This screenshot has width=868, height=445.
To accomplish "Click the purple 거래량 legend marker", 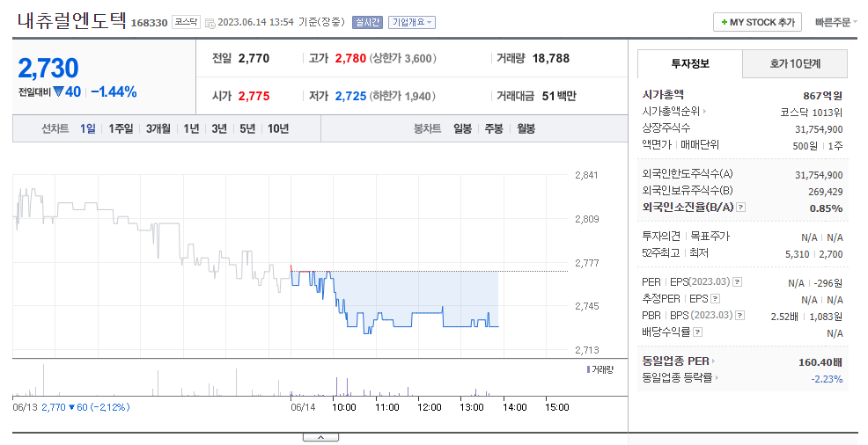I will [588, 369].
